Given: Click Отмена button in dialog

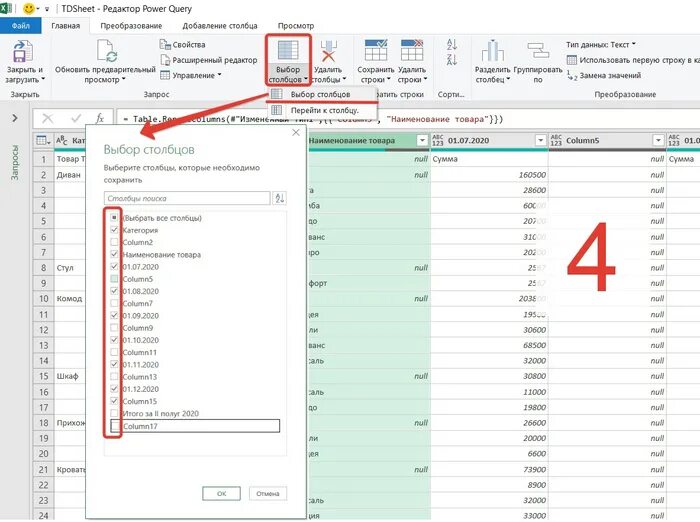Looking at the screenshot, I should (268, 493).
